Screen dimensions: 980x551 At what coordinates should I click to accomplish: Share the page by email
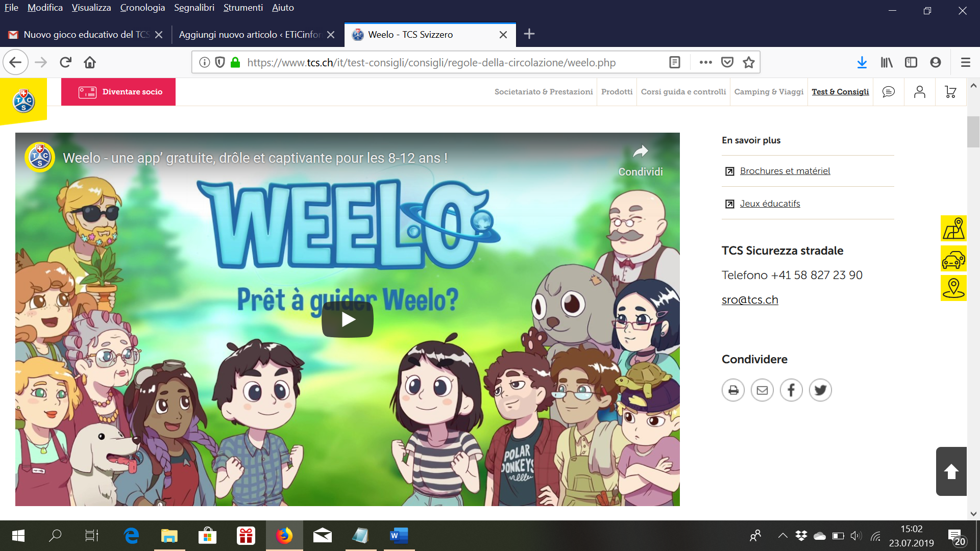click(x=763, y=390)
